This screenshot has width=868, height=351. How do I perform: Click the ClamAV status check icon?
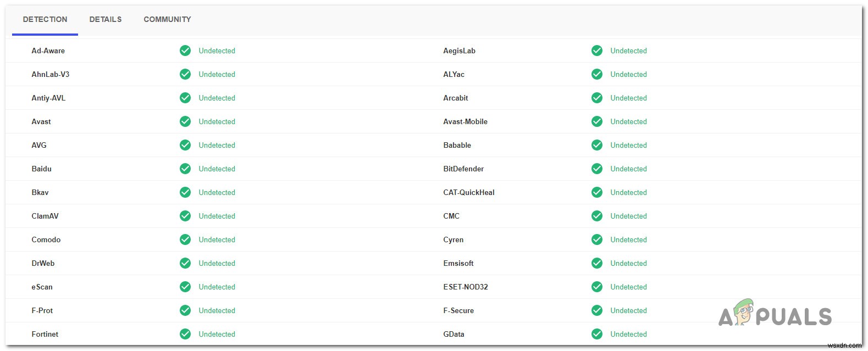pyautogui.click(x=185, y=216)
